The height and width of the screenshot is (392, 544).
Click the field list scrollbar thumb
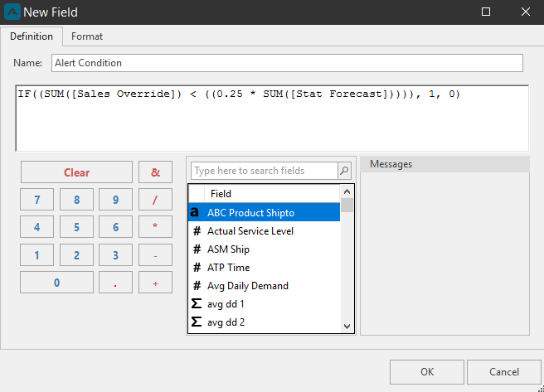coord(347,205)
